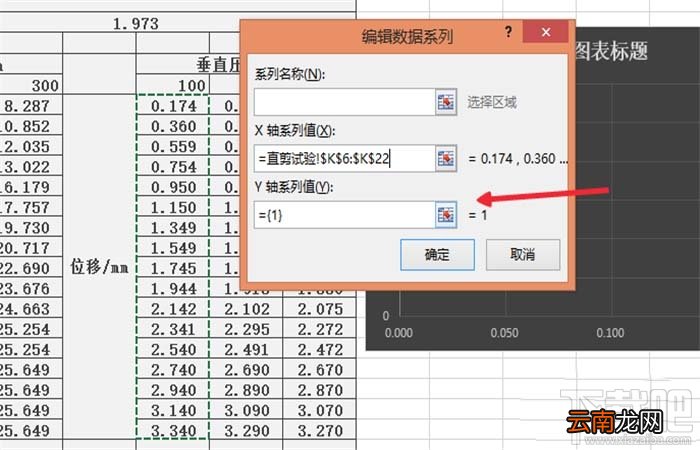Select cell with value 2.102
The height and width of the screenshot is (450, 700).
[x=246, y=308]
